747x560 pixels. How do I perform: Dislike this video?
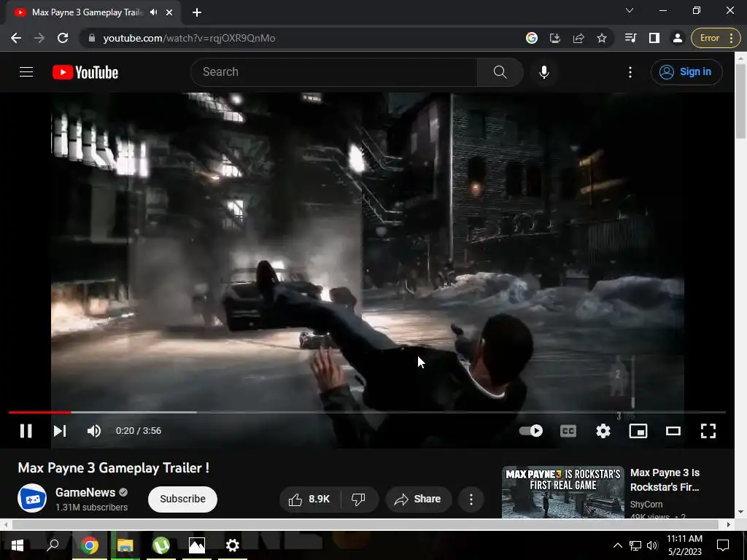(358, 499)
